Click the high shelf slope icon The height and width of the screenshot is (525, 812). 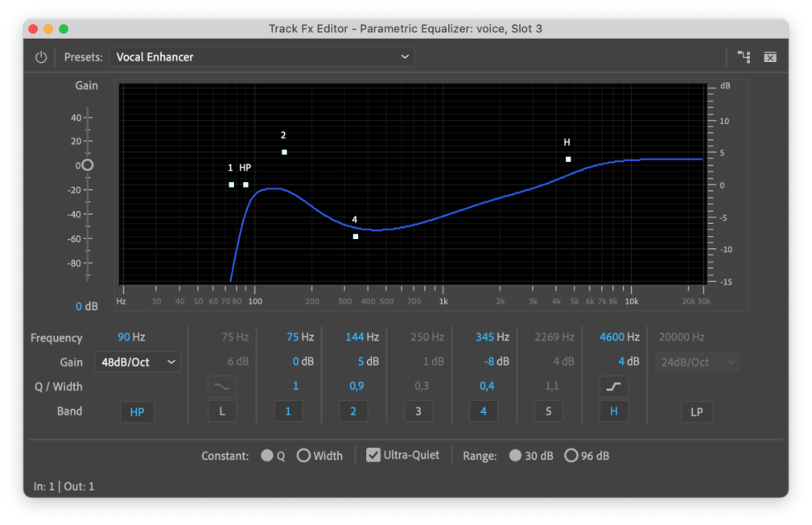point(614,387)
